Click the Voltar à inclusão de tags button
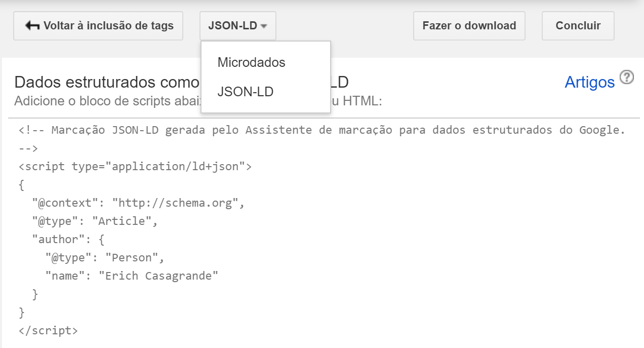Viewport: 644px width, 348px height. coord(98,25)
